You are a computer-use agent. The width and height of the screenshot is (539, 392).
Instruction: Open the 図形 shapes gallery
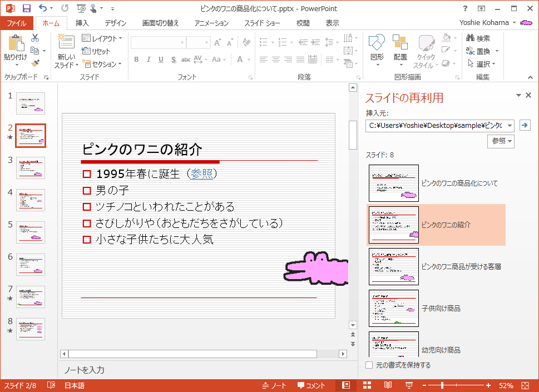click(377, 51)
